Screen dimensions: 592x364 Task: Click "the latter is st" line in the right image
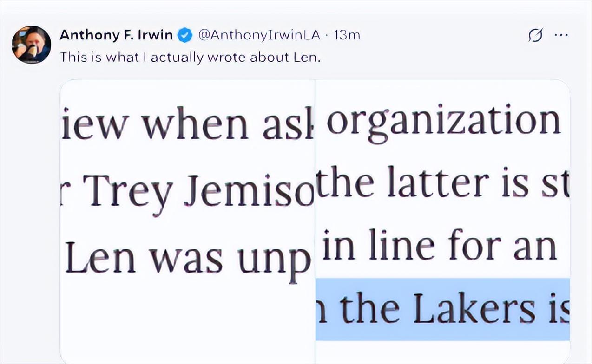[x=442, y=183]
